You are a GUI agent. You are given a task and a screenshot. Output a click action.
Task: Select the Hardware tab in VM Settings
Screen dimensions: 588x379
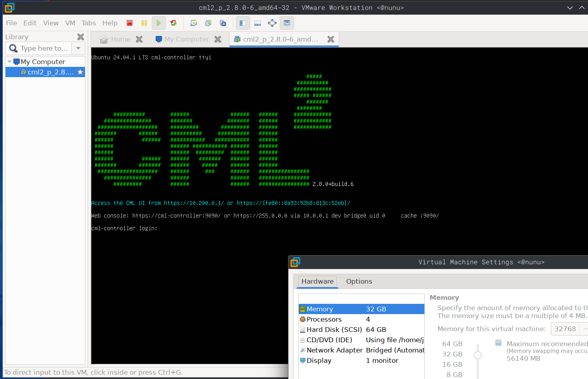coord(318,281)
